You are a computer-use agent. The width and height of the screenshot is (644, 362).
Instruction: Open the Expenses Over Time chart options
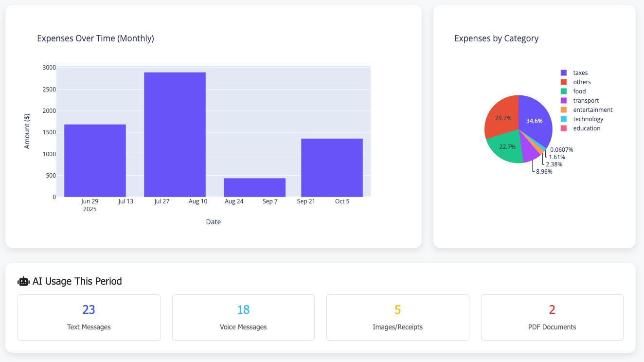pos(95,38)
